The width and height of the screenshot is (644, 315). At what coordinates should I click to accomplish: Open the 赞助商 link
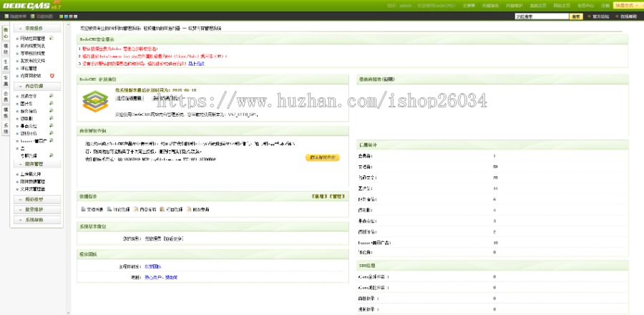pyautogui.click(x=171, y=278)
